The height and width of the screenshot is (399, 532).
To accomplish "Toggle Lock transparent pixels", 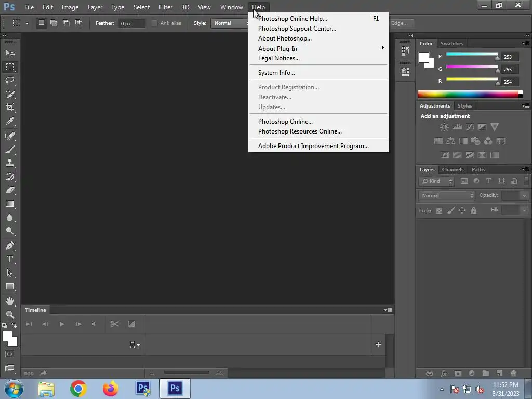I will click(x=439, y=211).
